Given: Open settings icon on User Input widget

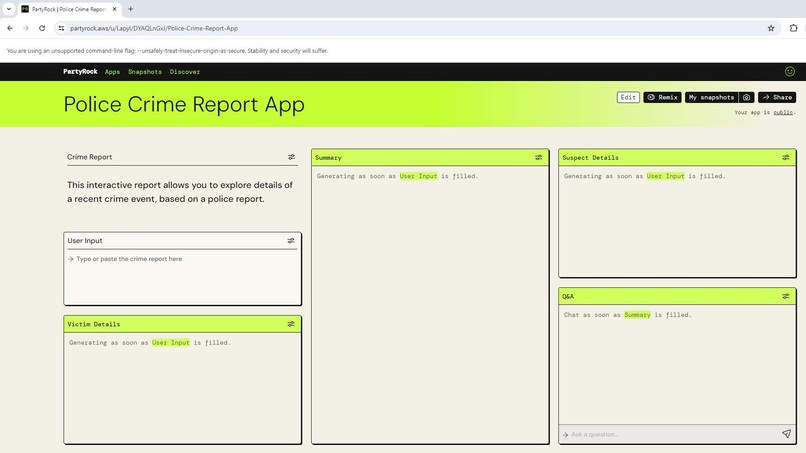Looking at the screenshot, I should pyautogui.click(x=291, y=241).
